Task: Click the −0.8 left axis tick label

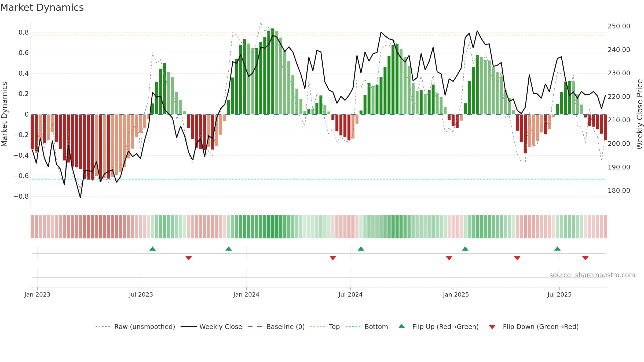Action: click(x=21, y=196)
